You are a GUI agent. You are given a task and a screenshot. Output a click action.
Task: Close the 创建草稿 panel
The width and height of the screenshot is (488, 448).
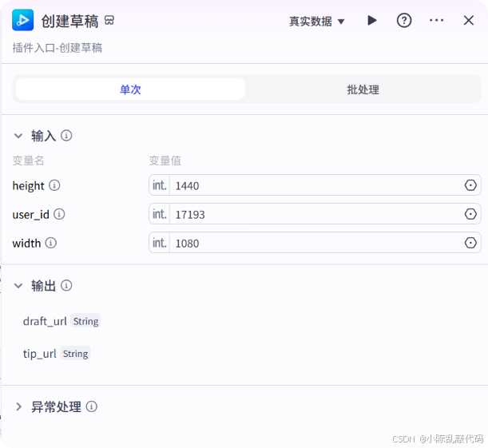(x=468, y=21)
